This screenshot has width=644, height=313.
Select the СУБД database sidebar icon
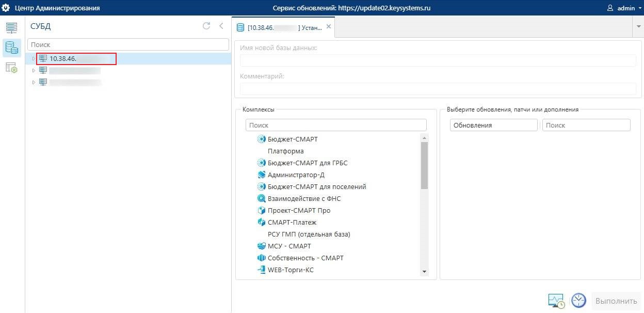coord(11,48)
